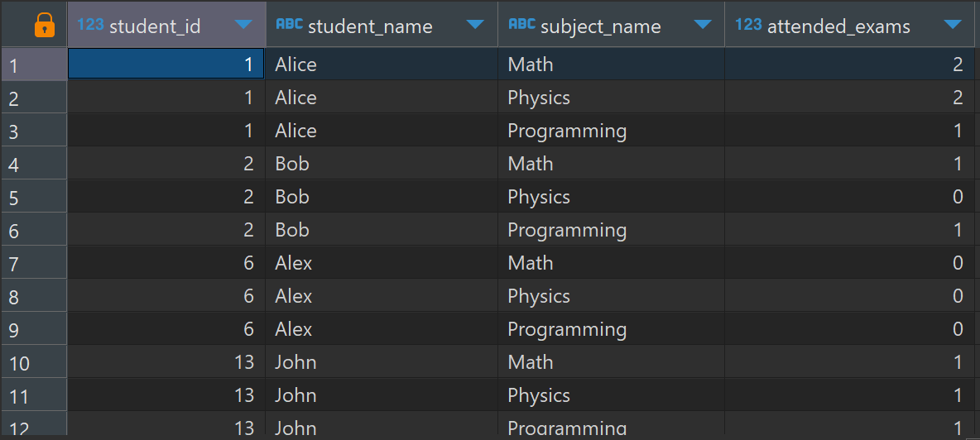Select row number 6 header
Screen dimensions: 980x440
click(x=34, y=230)
